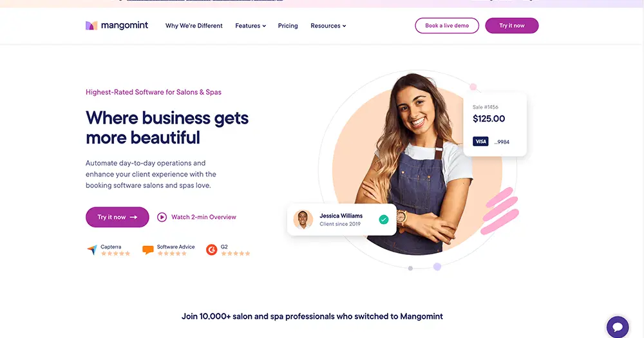Expand the Features dropdown menu
The width and height of the screenshot is (644, 338).
pos(250,26)
